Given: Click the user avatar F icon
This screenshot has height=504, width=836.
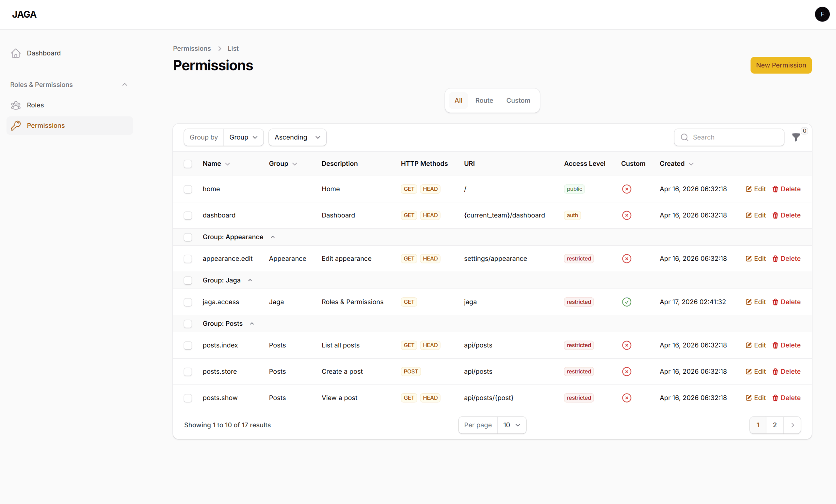Looking at the screenshot, I should coord(822,14).
